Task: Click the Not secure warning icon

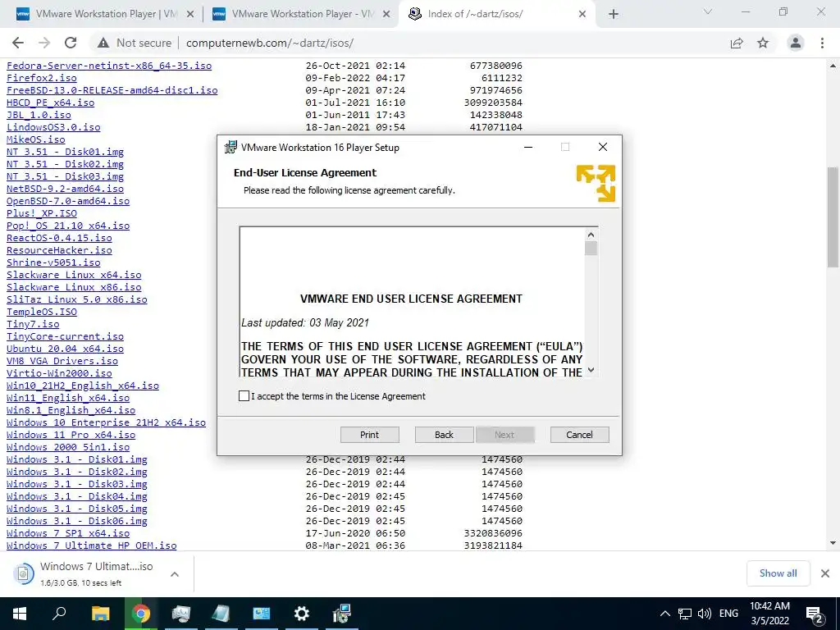Action: point(103,43)
